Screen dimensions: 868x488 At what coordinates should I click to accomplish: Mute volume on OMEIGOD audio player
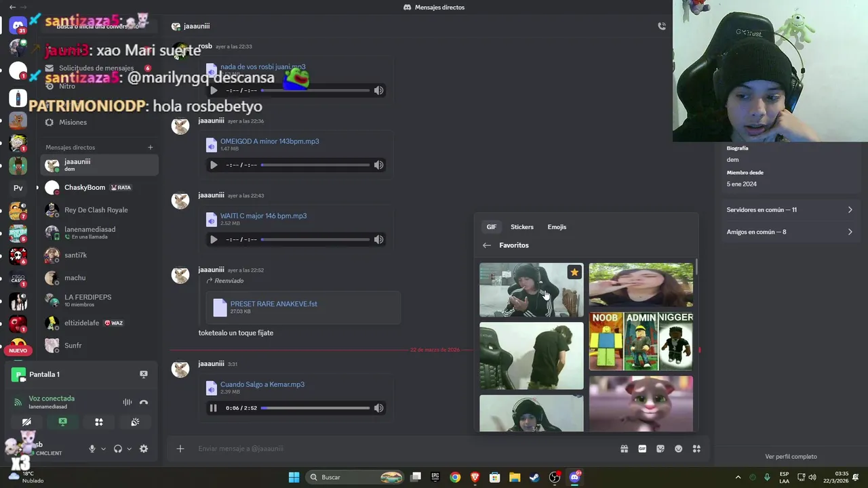379,165
